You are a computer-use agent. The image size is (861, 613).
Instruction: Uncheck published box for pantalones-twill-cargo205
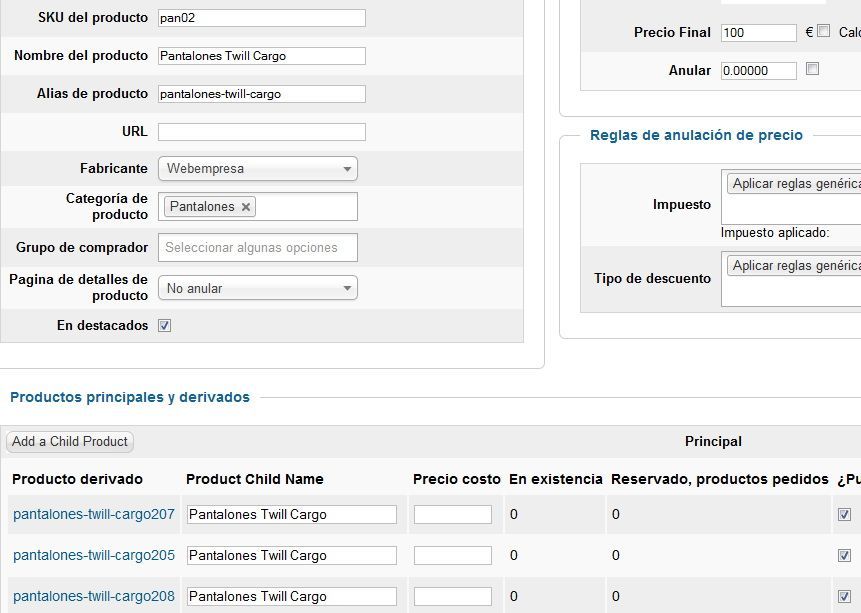click(x=845, y=555)
